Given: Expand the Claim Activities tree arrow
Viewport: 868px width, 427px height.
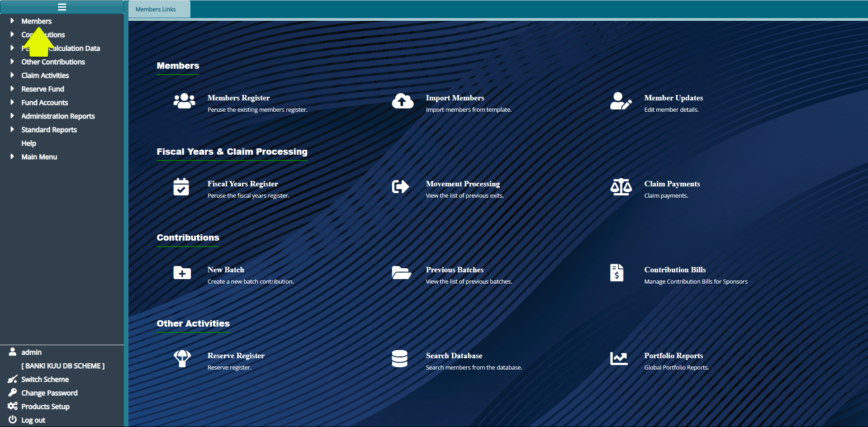Looking at the screenshot, I should click(12, 75).
